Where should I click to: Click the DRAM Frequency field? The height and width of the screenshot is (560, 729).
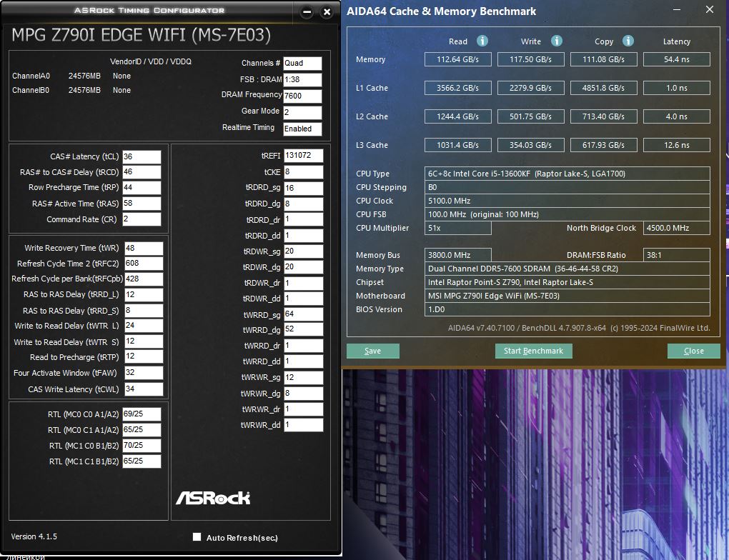click(x=302, y=96)
